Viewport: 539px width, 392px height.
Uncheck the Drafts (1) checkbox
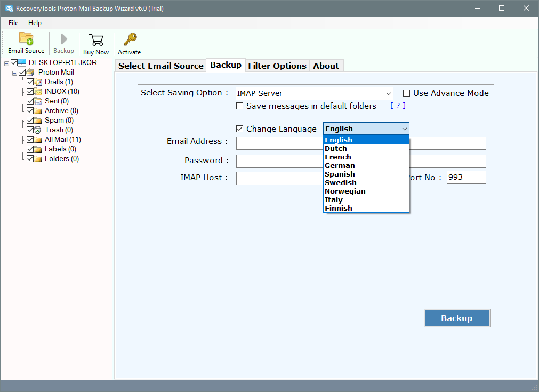click(x=30, y=82)
